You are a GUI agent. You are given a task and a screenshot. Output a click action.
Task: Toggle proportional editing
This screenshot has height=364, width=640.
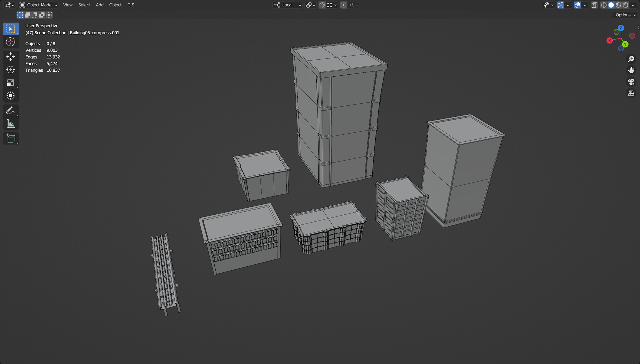[343, 5]
